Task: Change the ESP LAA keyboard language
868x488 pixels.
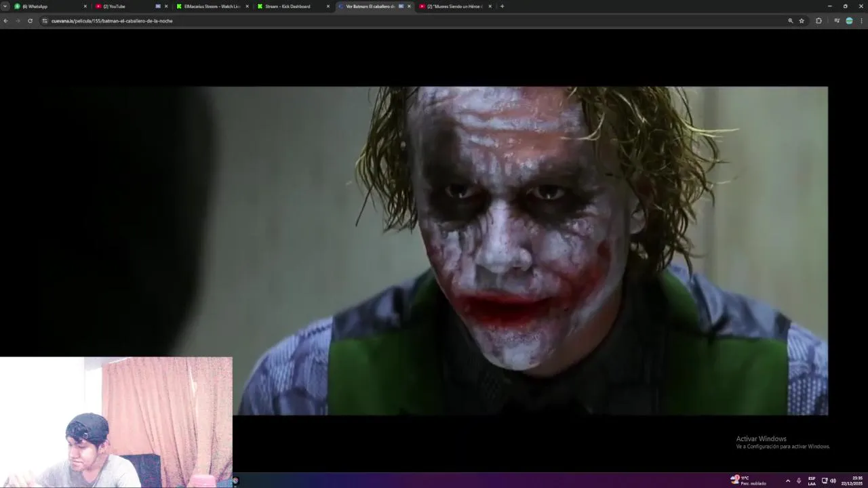Action: pos(812,481)
